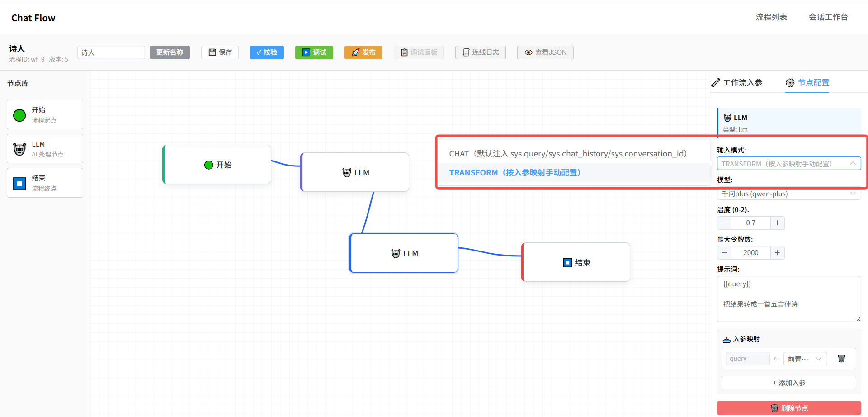Click the rocket icon on Publish button
The image size is (868, 417).
click(355, 52)
